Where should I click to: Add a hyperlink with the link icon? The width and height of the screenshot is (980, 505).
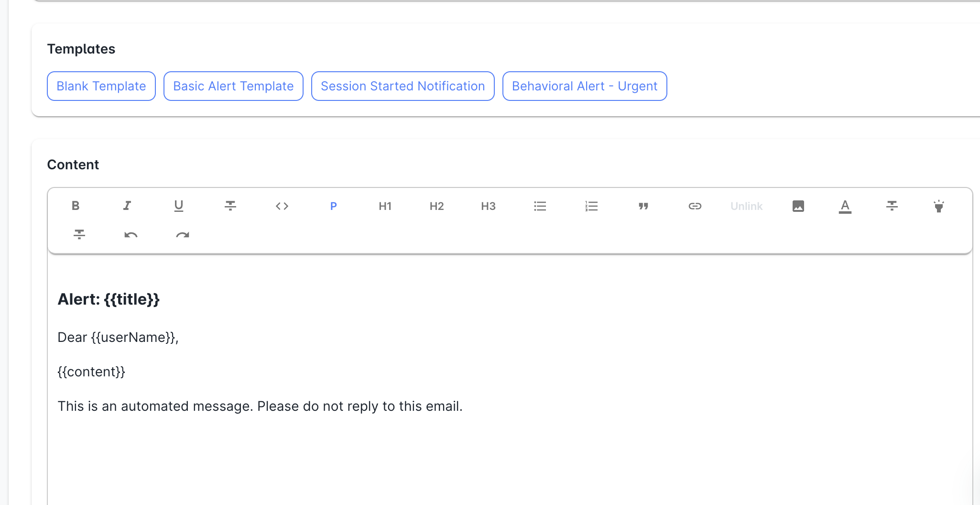pos(695,206)
